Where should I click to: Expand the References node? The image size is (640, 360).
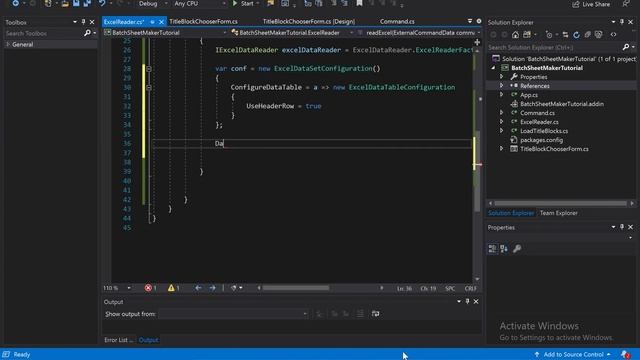(x=502, y=86)
